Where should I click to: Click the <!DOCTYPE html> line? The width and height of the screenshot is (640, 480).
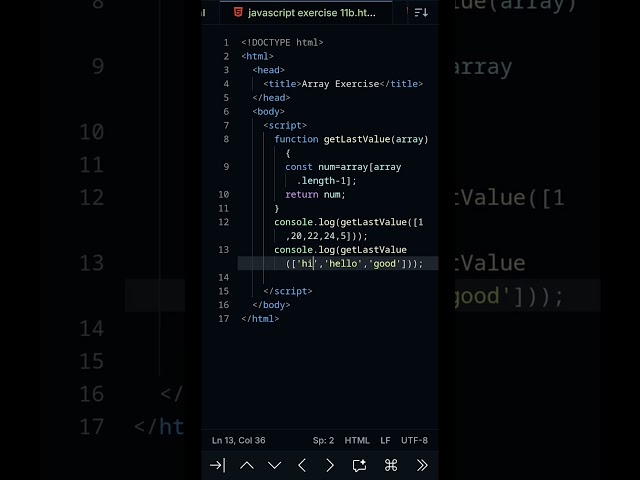tap(282, 42)
